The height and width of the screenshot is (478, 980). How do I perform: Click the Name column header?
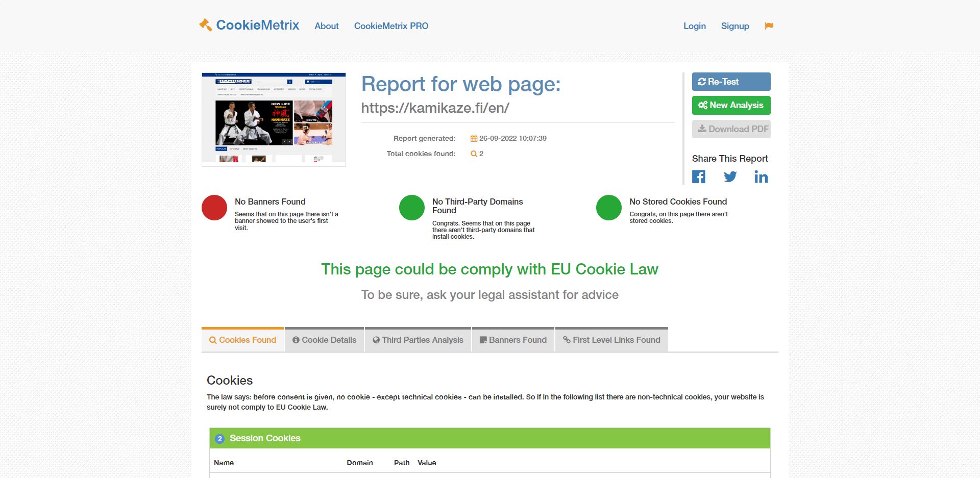coord(224,463)
